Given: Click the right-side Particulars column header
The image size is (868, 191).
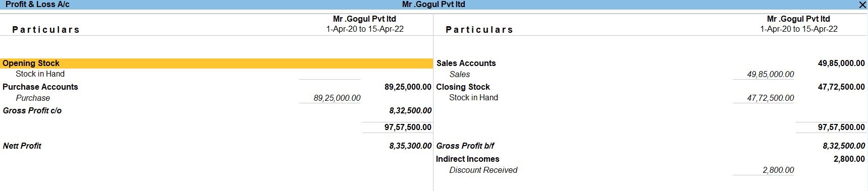Looking at the screenshot, I should pos(479,30).
